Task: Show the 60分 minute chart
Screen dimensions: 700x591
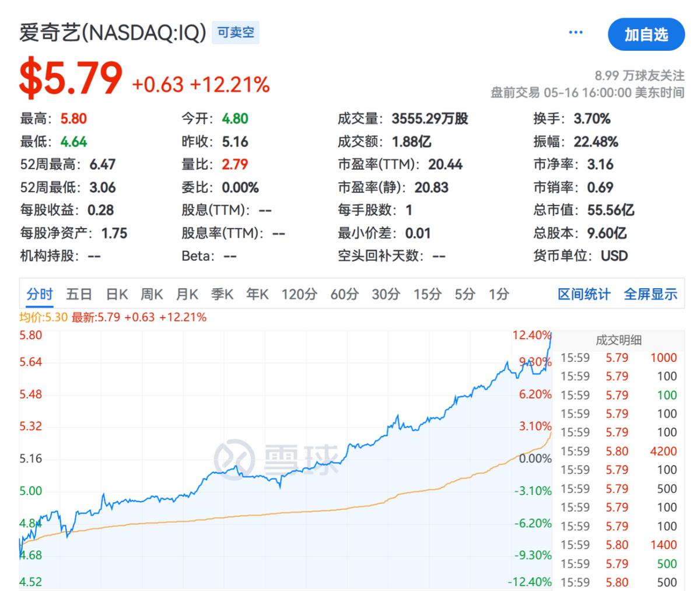Action: pyautogui.click(x=344, y=293)
